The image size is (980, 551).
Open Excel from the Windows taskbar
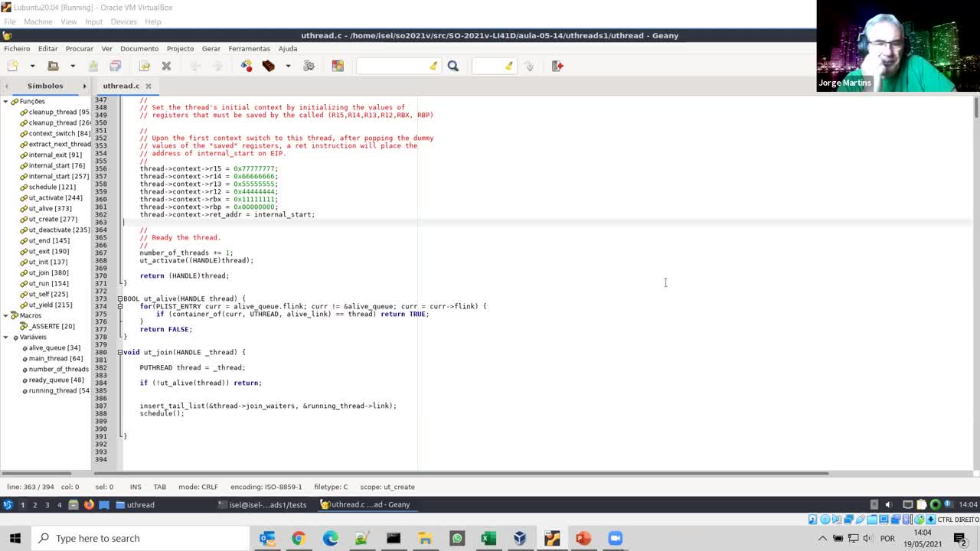488,538
